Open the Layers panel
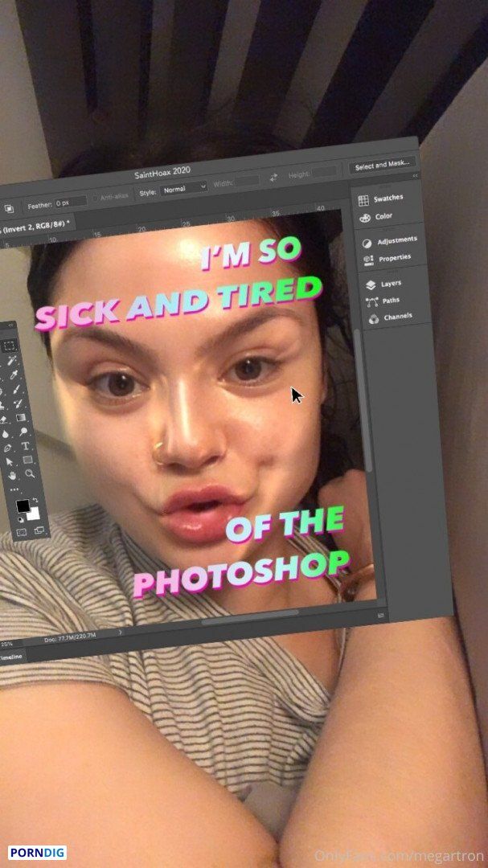488x868 pixels. click(383, 285)
